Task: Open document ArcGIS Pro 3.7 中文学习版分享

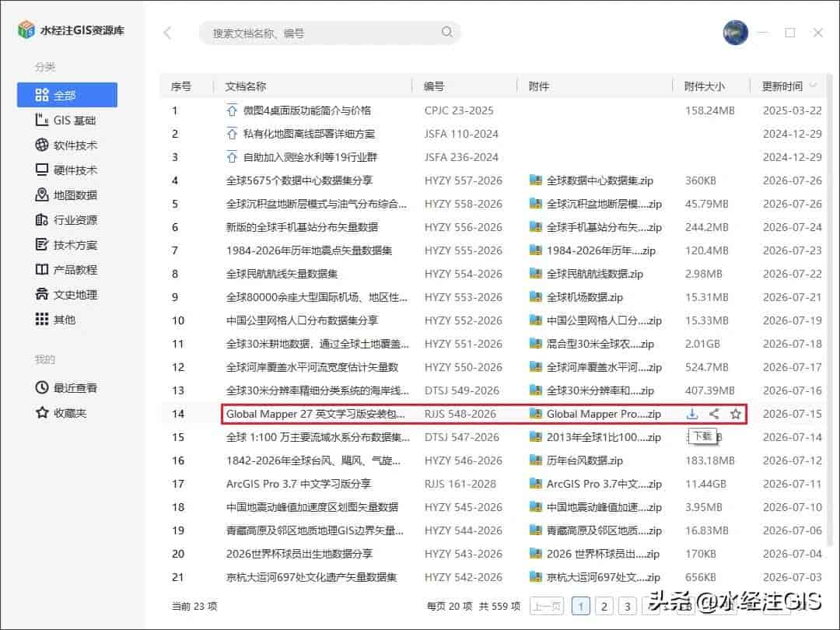Action: pos(299,484)
